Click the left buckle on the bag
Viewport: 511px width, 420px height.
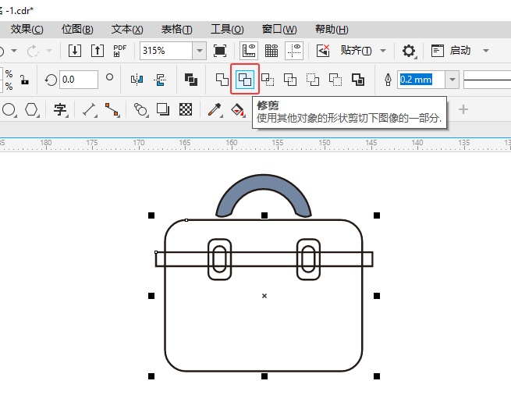coord(219,259)
